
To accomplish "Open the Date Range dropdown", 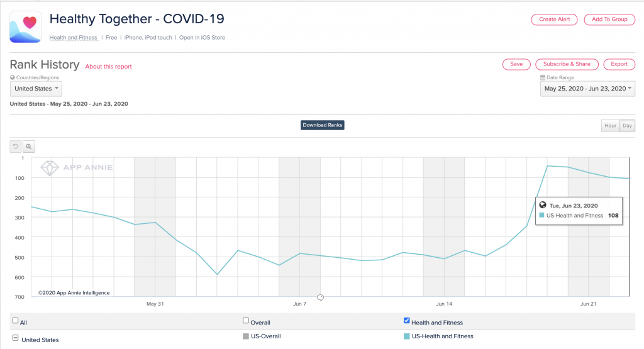I will click(x=588, y=89).
